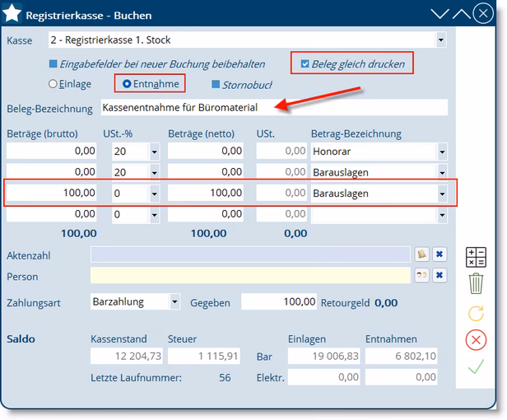Clear Aktenzahl field with blue X
Image resolution: width=507 pixels, height=420 pixels.
(440, 254)
